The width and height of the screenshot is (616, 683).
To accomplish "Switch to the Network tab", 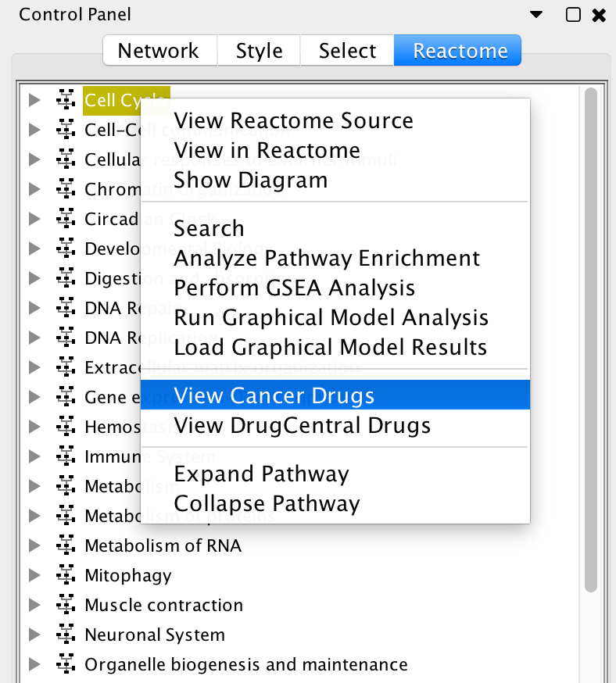I will (x=160, y=51).
